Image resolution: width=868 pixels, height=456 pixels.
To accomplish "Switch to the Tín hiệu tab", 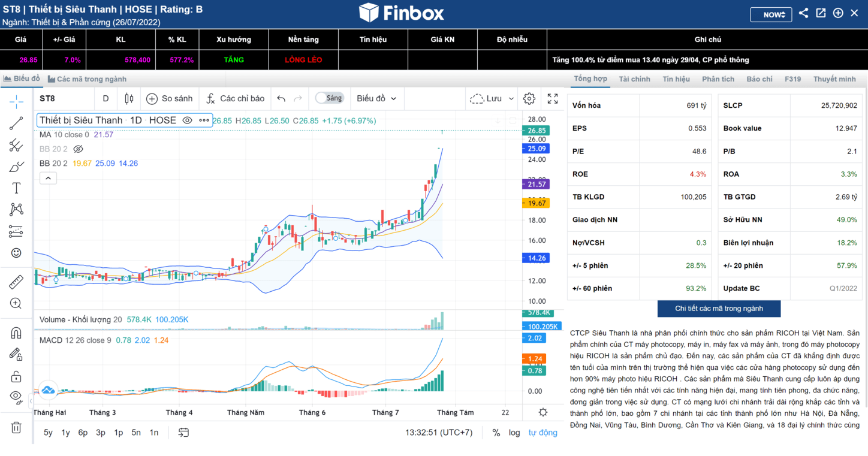I will pyautogui.click(x=676, y=79).
